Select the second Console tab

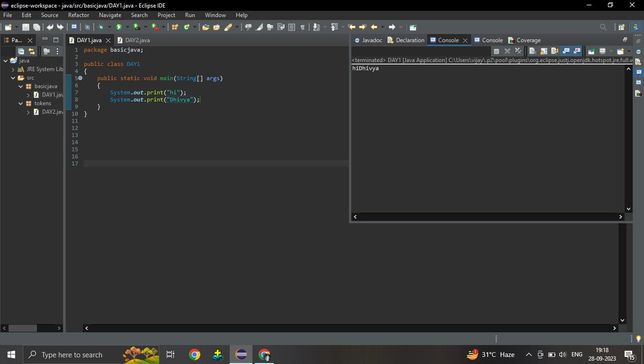488,40
